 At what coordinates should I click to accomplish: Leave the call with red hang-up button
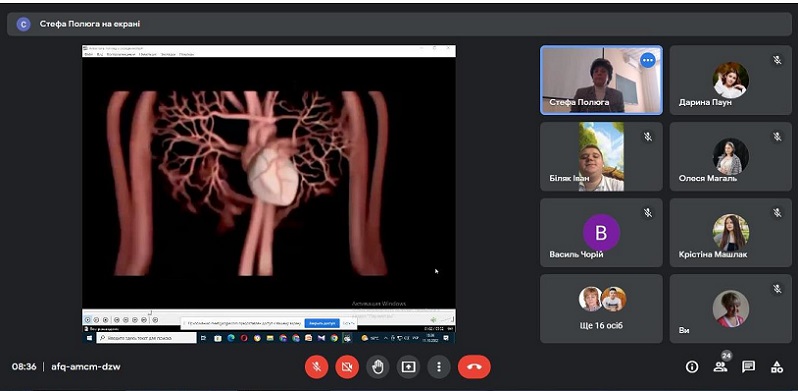pos(474,367)
